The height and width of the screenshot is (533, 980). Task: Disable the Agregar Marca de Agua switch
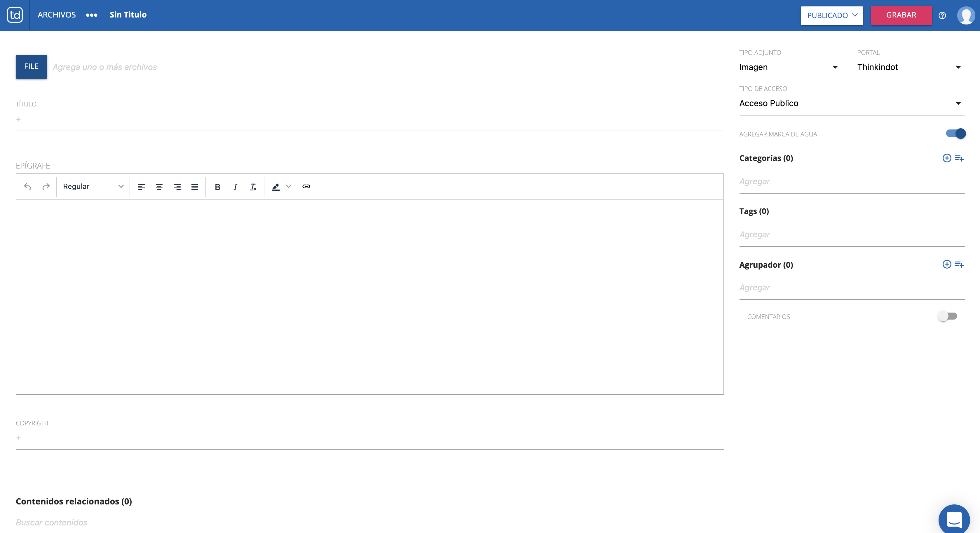click(956, 134)
